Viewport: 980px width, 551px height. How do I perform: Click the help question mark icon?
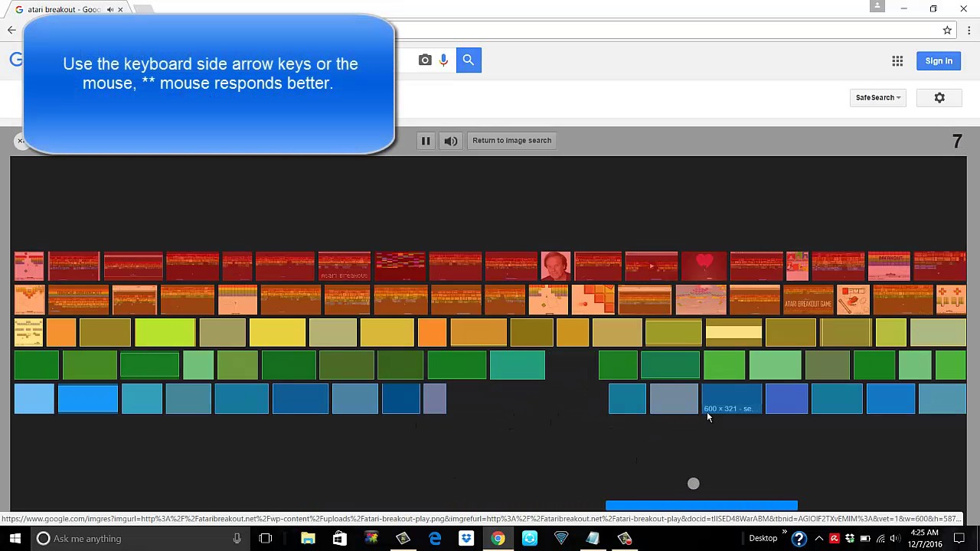pos(799,539)
